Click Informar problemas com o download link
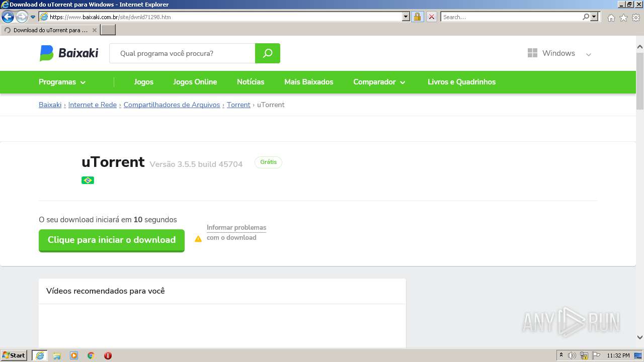This screenshot has width=644, height=362. pyautogui.click(x=236, y=232)
